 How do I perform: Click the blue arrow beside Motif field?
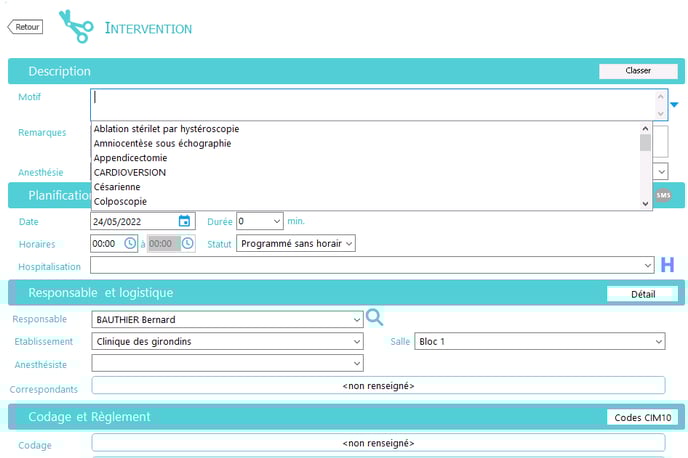[674, 105]
